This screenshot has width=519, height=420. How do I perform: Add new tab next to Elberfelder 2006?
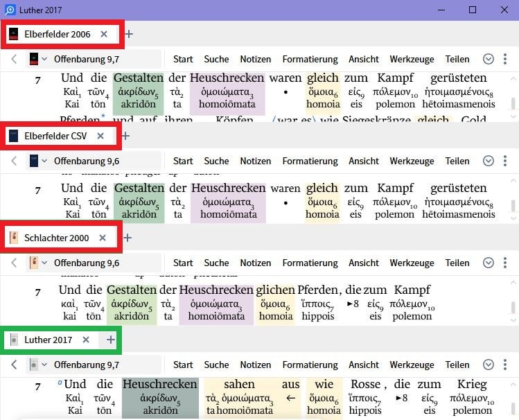tap(129, 34)
